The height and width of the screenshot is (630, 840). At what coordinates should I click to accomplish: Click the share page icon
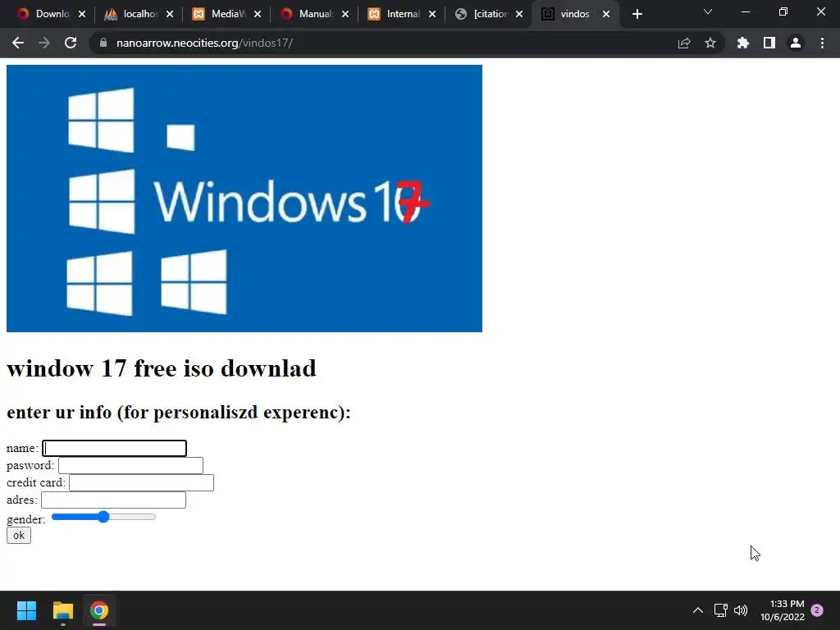click(684, 43)
